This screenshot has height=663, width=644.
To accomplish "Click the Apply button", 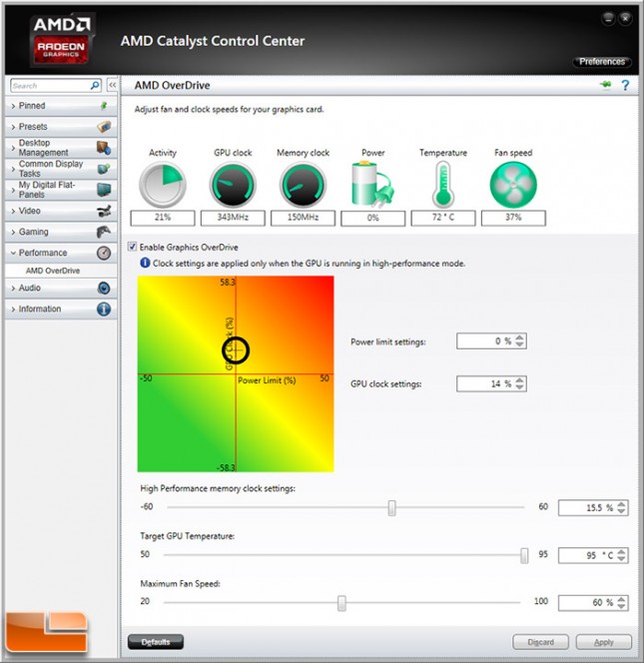I will [603, 642].
